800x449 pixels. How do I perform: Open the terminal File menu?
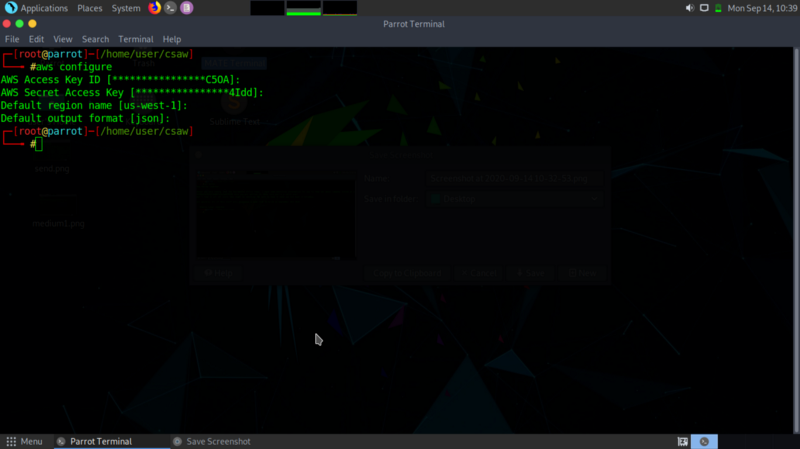pos(12,39)
